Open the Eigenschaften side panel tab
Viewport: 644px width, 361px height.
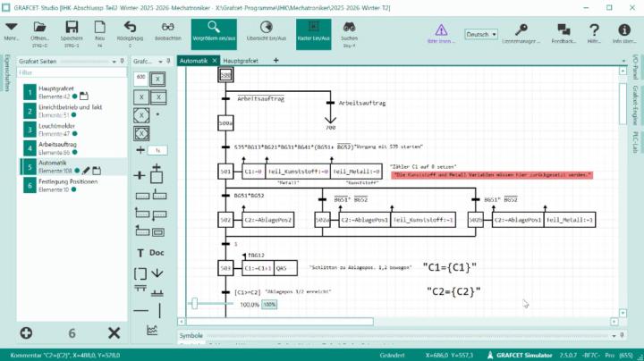click(x=7, y=72)
